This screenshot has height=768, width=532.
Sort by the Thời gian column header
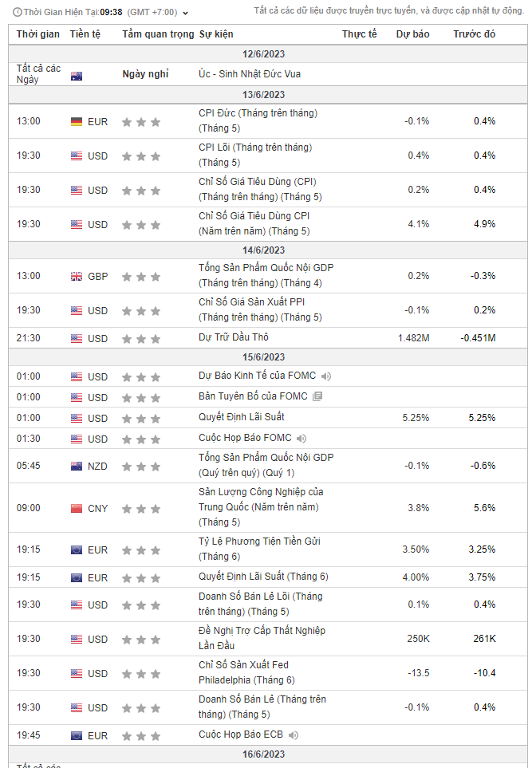[37, 35]
